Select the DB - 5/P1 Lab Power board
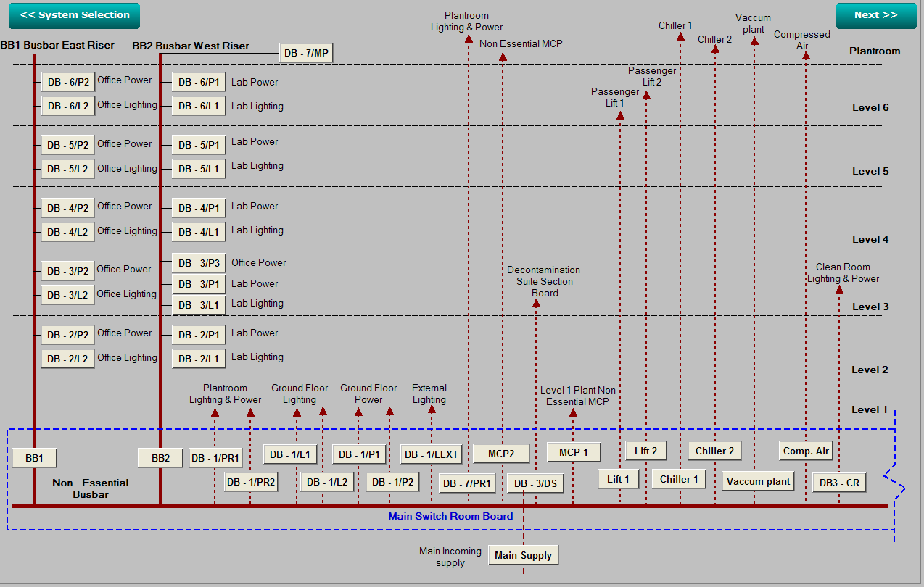Screen dimensions: 924x587 point(199,145)
